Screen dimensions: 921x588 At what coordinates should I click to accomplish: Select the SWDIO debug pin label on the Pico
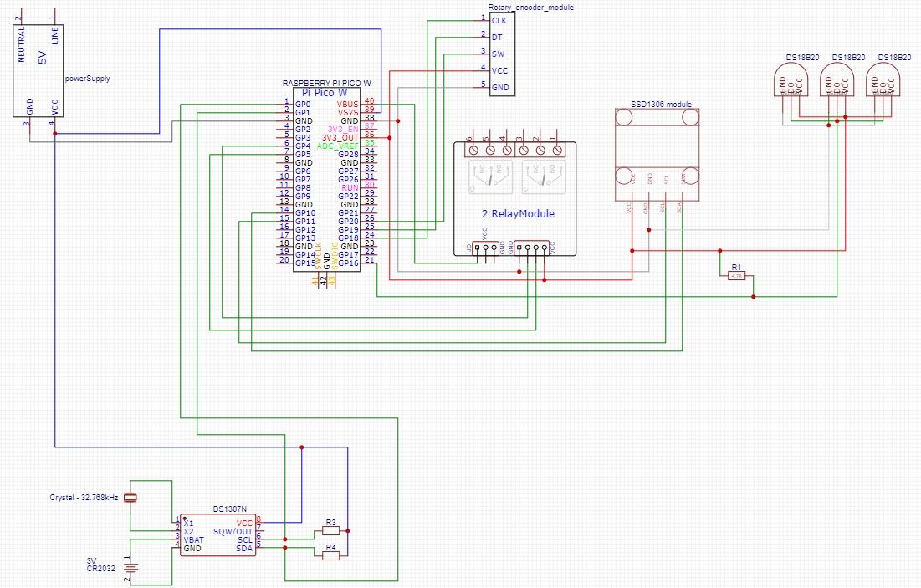coord(335,256)
